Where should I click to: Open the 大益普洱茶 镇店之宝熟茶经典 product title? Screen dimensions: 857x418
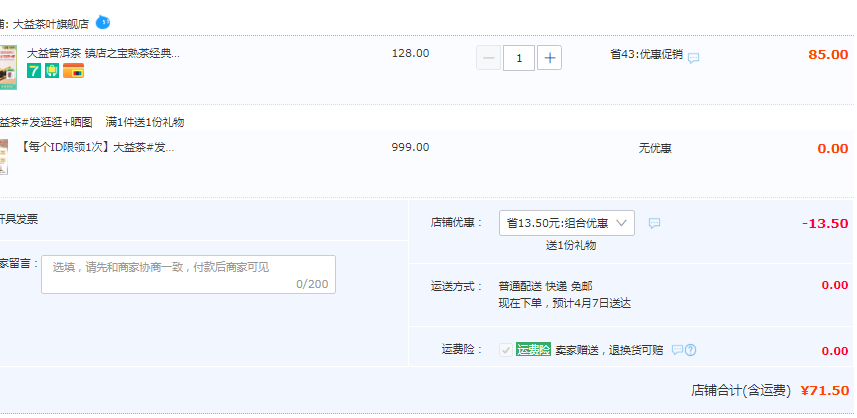[x=103, y=54]
